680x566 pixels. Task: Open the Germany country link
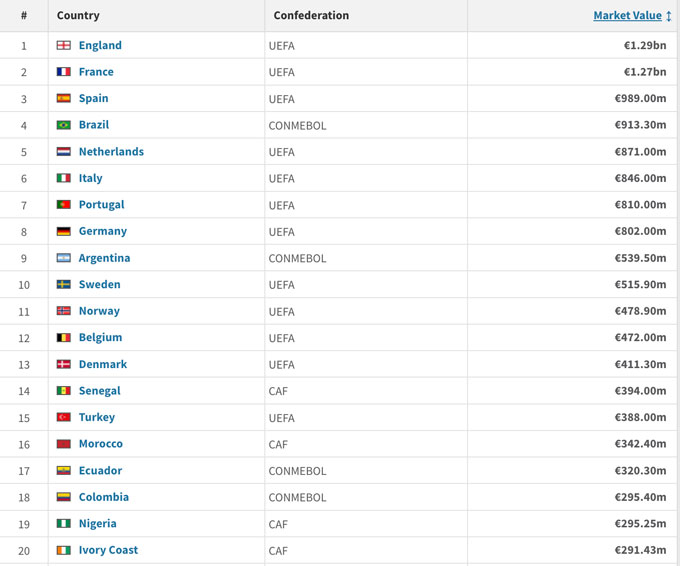103,231
